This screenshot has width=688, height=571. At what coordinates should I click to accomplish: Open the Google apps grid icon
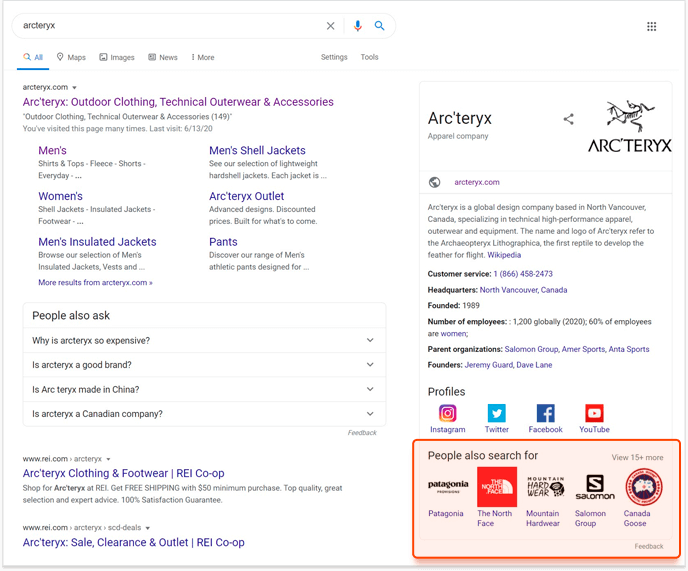(652, 26)
